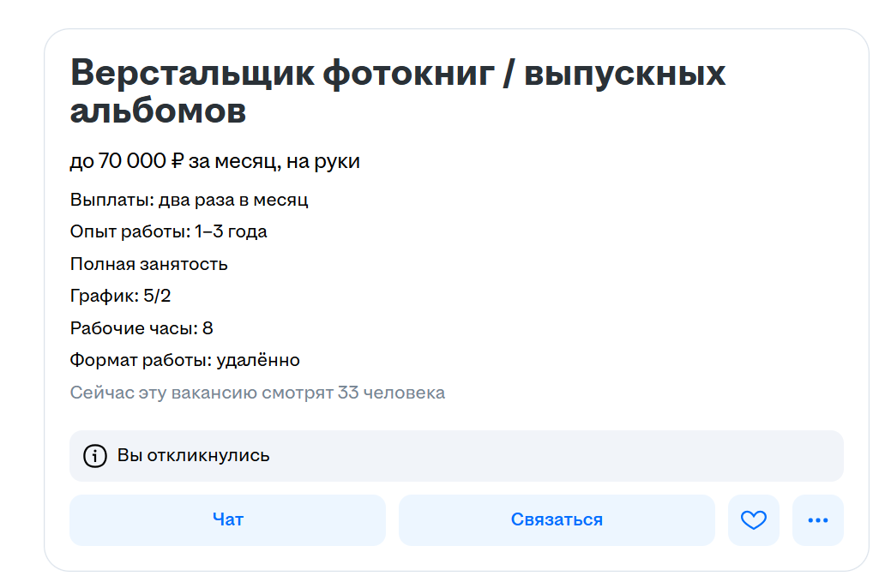Click 'Сейчас эту вакансию смотрят 33 человека'
Screen dimensions: 873x588
coord(257,392)
